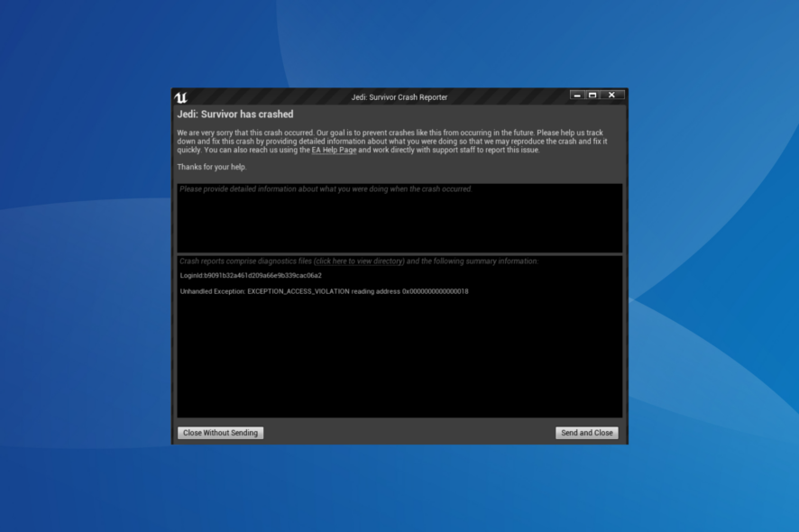Click 'Jedi: Survivor has crashed' heading
799x532 pixels.
coord(234,115)
